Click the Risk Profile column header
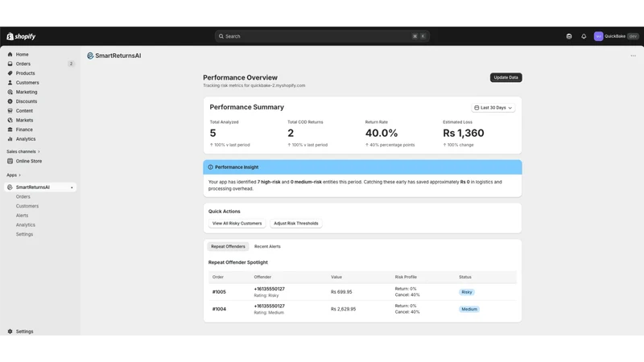This screenshot has height=362, width=644. click(x=406, y=277)
